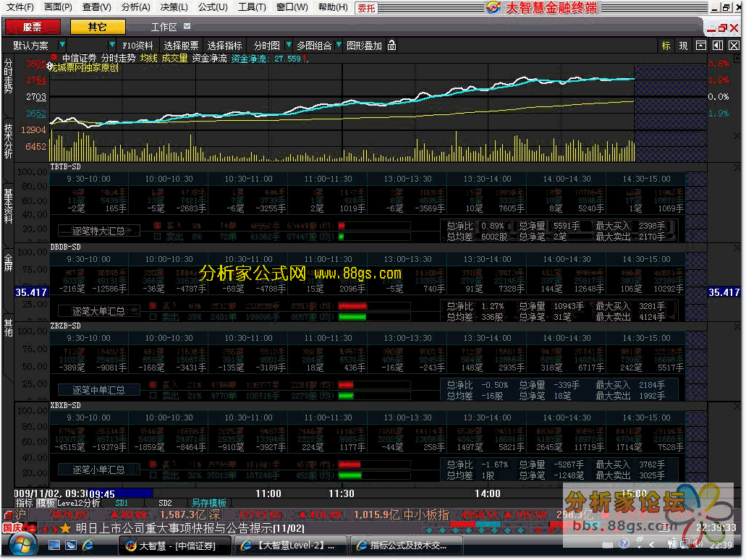This screenshot has width=746, height=560.
Task: Select the 其他 vertical side tab
Action: pyautogui.click(x=8, y=328)
